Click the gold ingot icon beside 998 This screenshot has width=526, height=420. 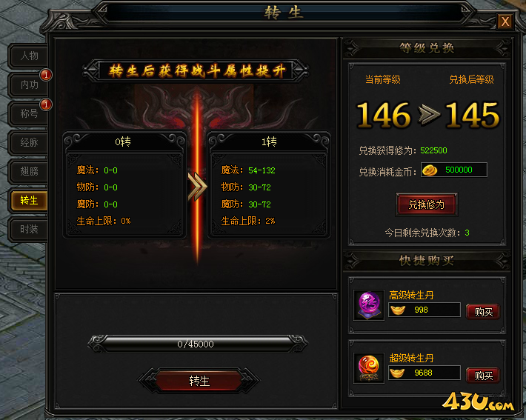click(x=398, y=310)
